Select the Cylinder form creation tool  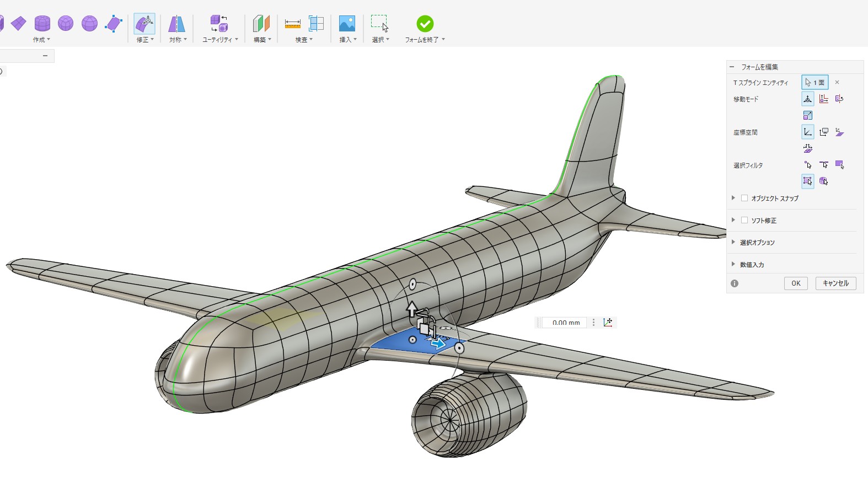(x=42, y=23)
